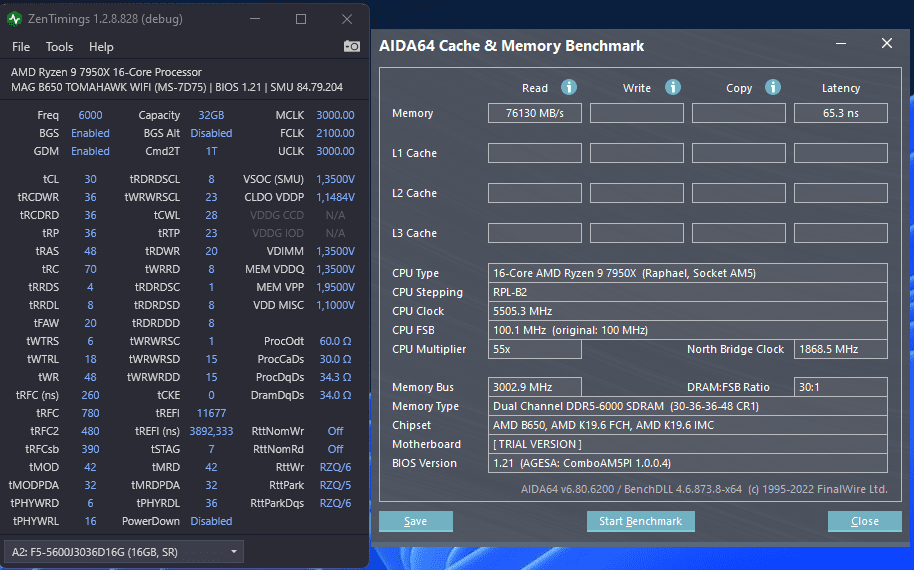Click the ZenTimings camera screenshot icon
This screenshot has width=914, height=570.
pyautogui.click(x=351, y=46)
